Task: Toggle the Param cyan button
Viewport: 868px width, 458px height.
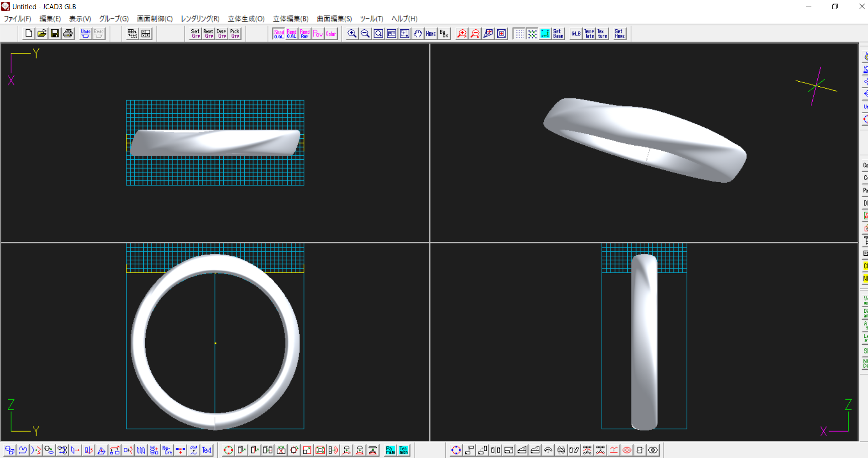Action: coord(390,450)
